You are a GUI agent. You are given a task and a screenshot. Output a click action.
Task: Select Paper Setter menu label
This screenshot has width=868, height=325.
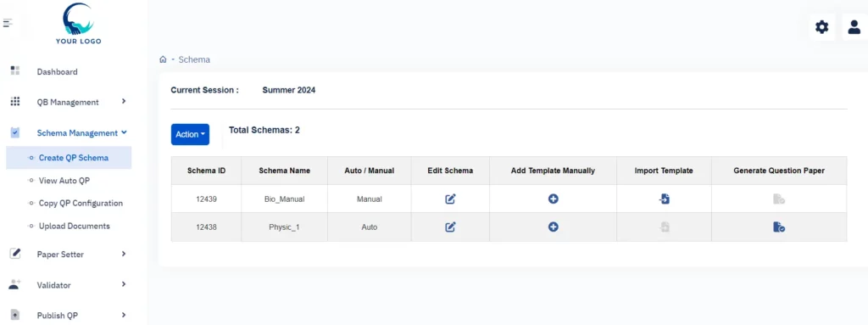click(60, 254)
